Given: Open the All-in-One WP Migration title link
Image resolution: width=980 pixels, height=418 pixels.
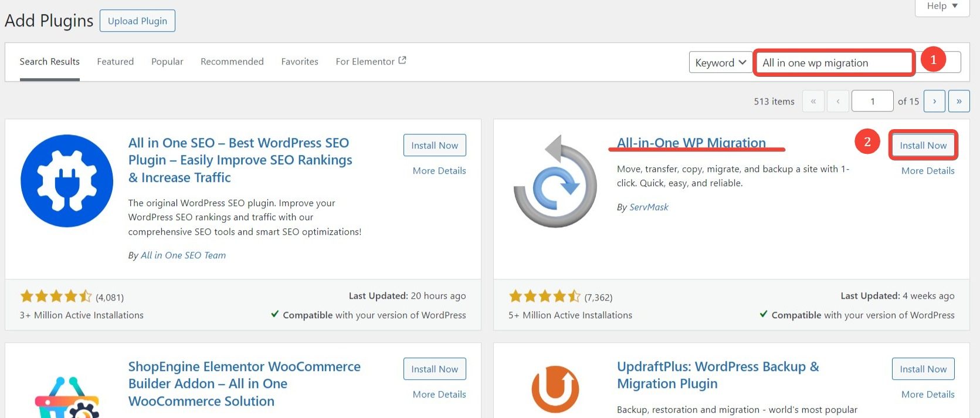Looking at the screenshot, I should [x=691, y=143].
